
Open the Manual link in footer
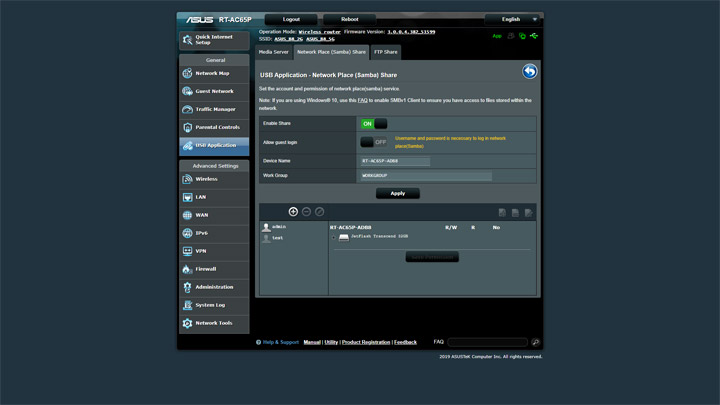pyautogui.click(x=312, y=342)
